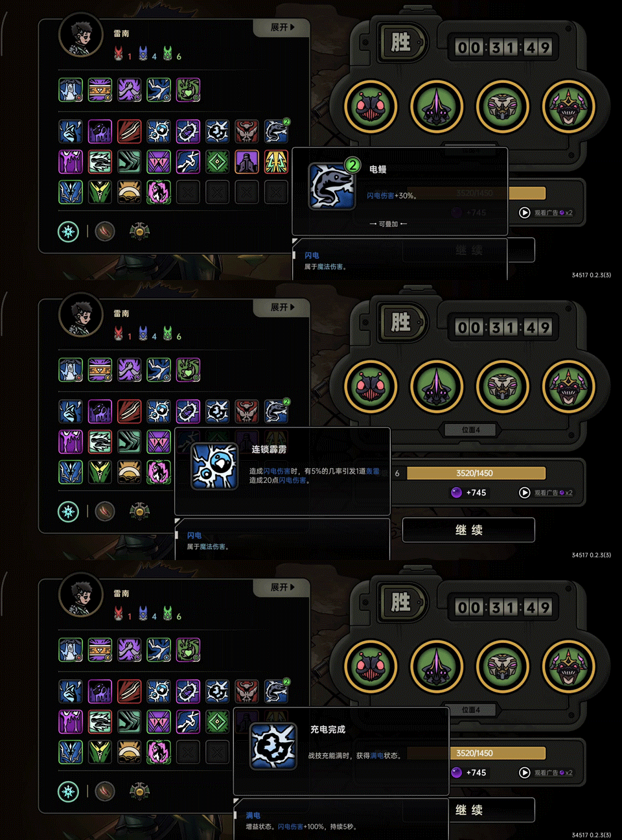Click the 继续 button beside the 连锁霹雳 tooltip
Viewport: 622px width, 840px height.
coord(468,530)
